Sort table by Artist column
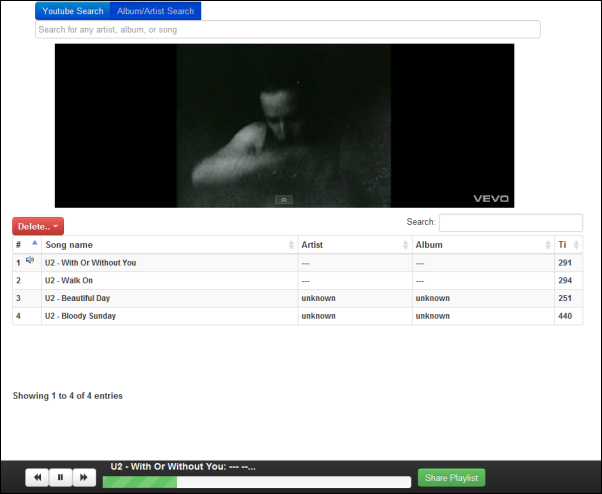Viewport: 602px width, 494px height. (355, 245)
